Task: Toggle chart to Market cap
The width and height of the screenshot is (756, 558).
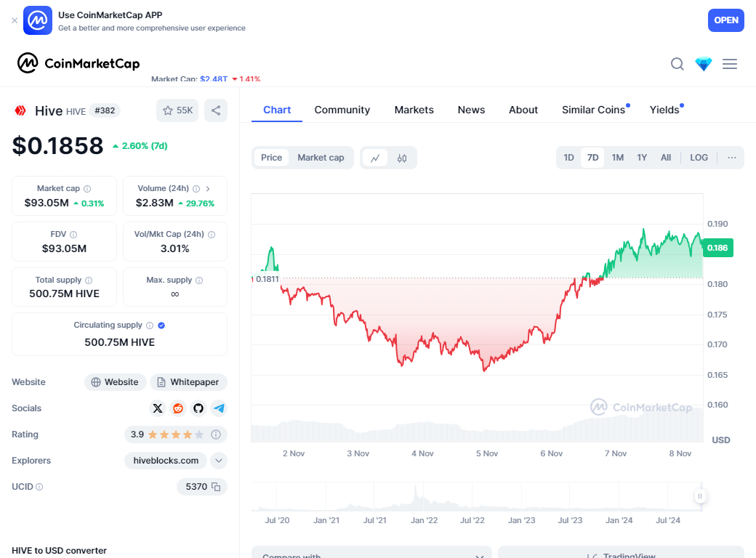Action: 321,158
